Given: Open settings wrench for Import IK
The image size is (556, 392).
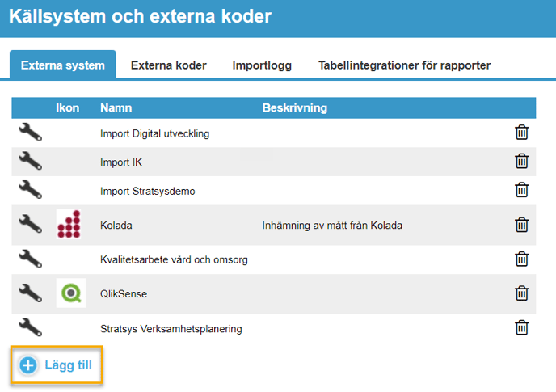Looking at the screenshot, I should click(30, 162).
